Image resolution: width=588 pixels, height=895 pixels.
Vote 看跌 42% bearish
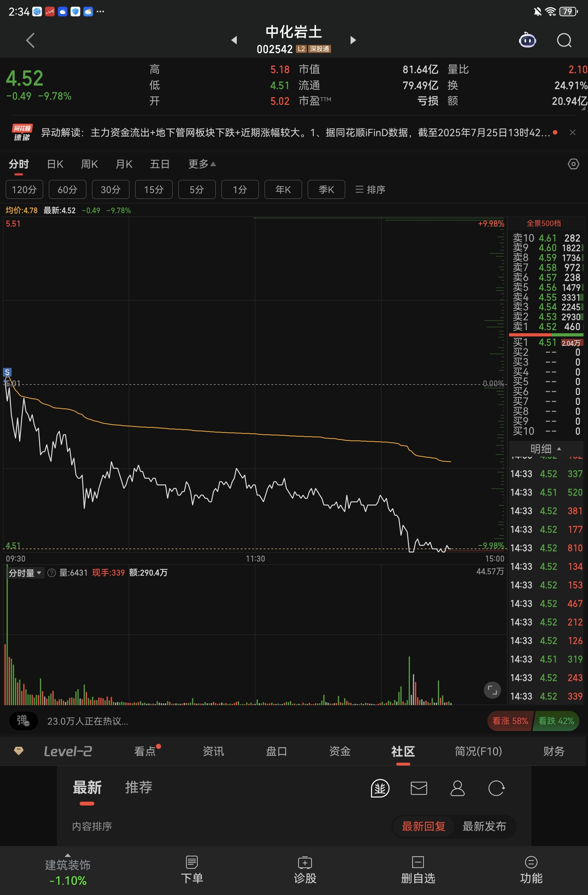pos(556,721)
